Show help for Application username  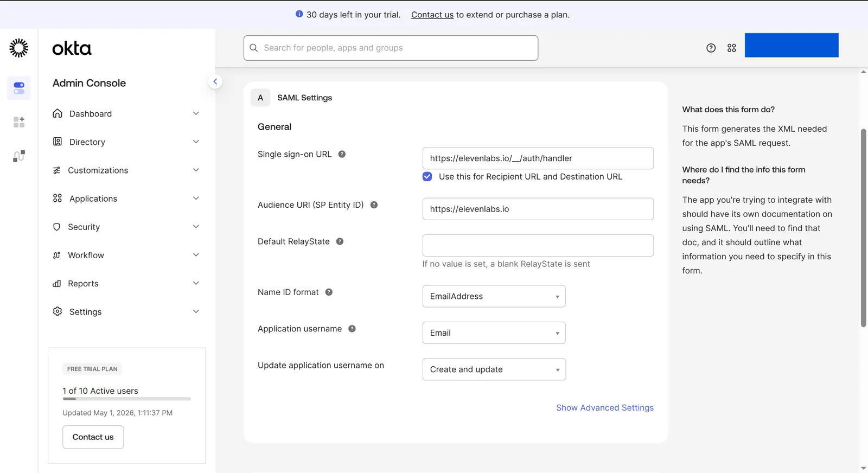tap(352, 329)
